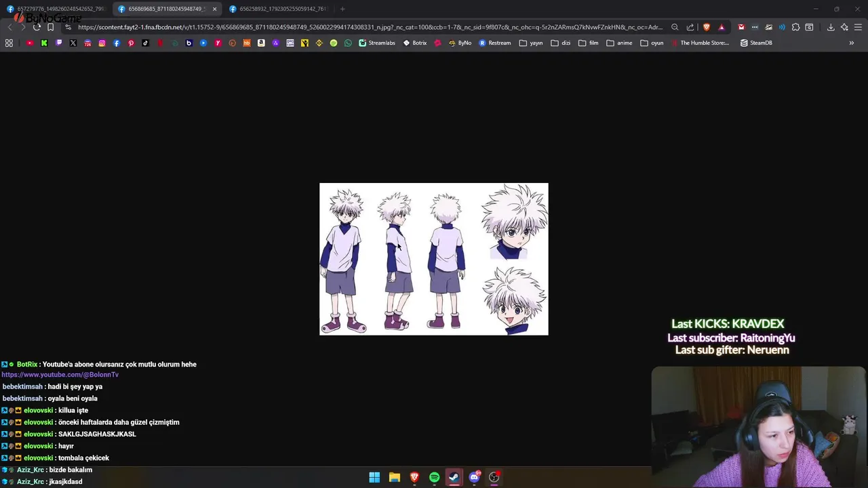
Task: Open the Kick bookmark
Action: [44, 43]
